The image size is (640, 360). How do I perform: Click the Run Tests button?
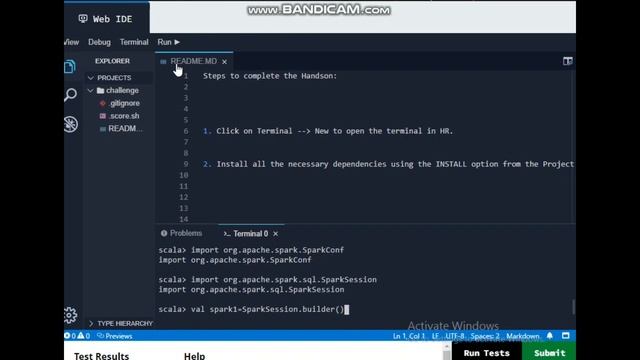pos(487,352)
